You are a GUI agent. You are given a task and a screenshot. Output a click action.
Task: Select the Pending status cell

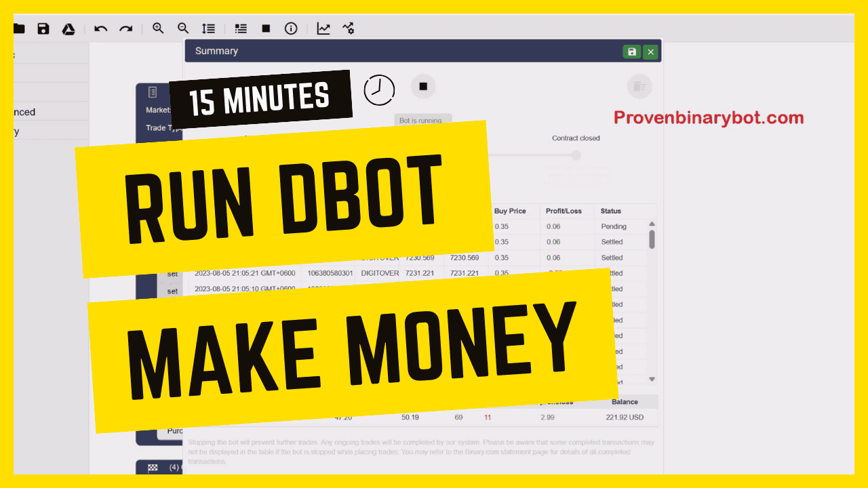pos(614,226)
